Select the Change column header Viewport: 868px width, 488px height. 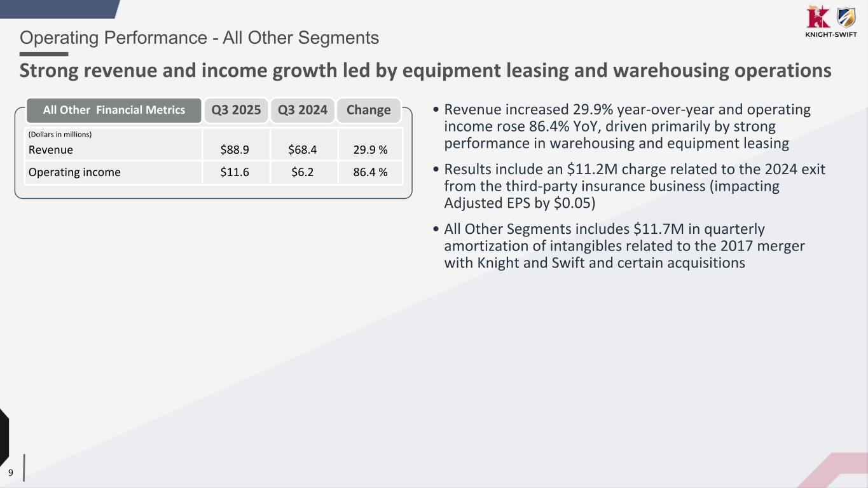click(x=368, y=110)
